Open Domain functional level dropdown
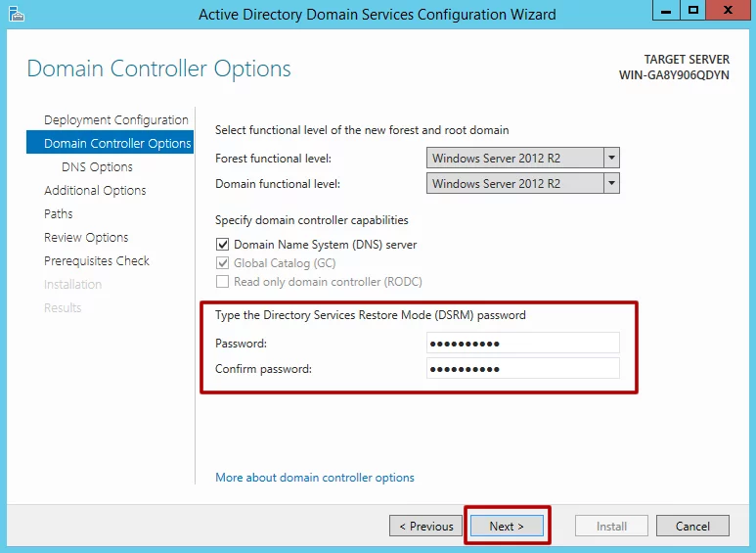Screen dimensions: 756x553 click(x=611, y=183)
